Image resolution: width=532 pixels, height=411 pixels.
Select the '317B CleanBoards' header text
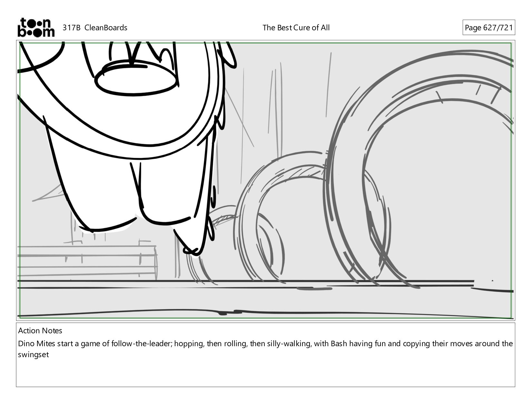[95, 28]
